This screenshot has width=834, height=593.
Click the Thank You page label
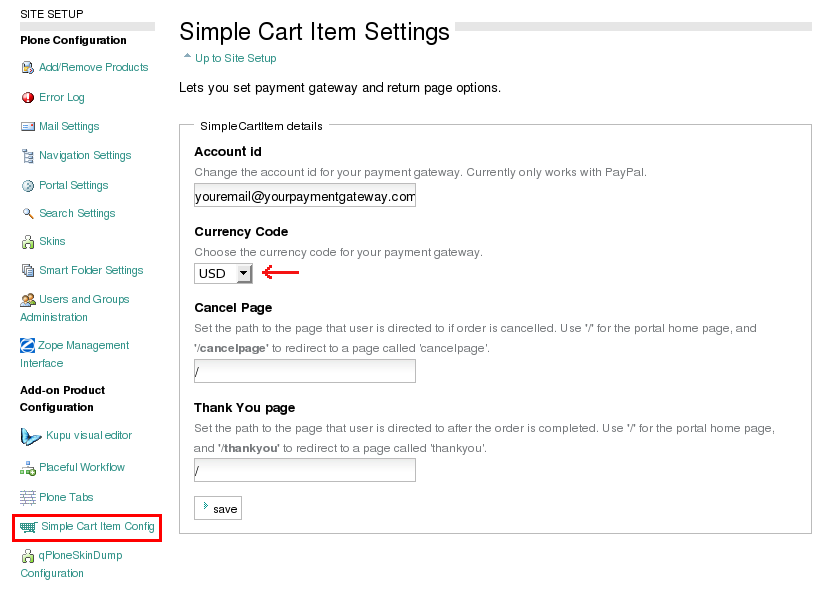pos(245,408)
